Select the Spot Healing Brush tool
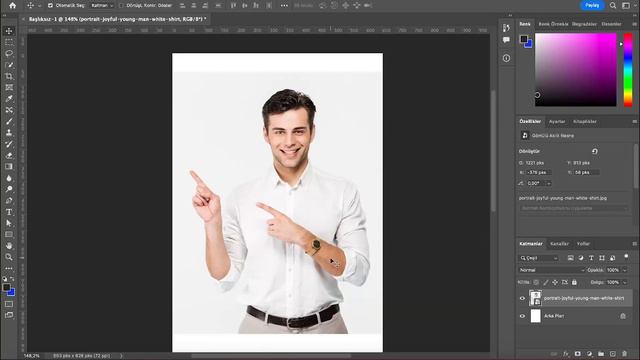 [x=9, y=110]
